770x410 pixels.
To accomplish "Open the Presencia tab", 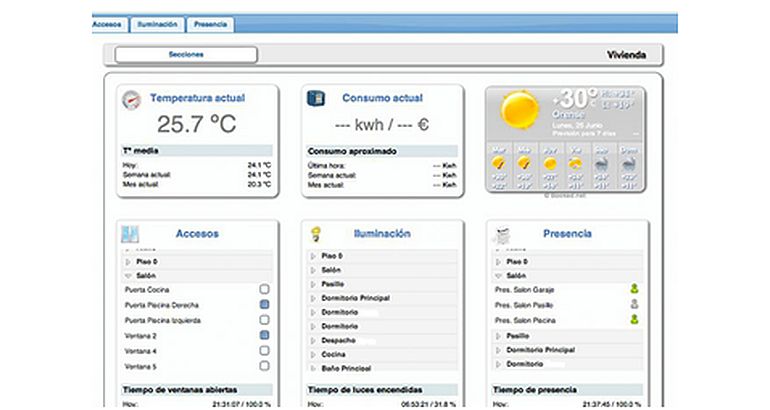I will [x=210, y=23].
